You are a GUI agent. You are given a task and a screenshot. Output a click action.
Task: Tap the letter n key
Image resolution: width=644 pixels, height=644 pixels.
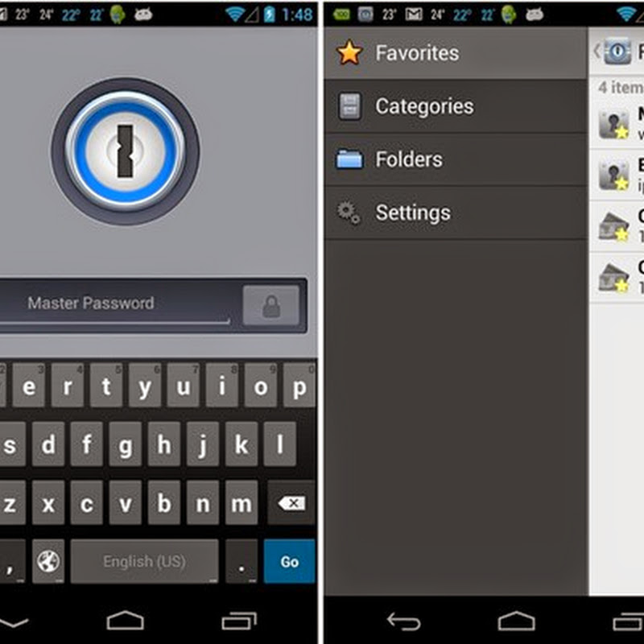pyautogui.click(x=203, y=502)
